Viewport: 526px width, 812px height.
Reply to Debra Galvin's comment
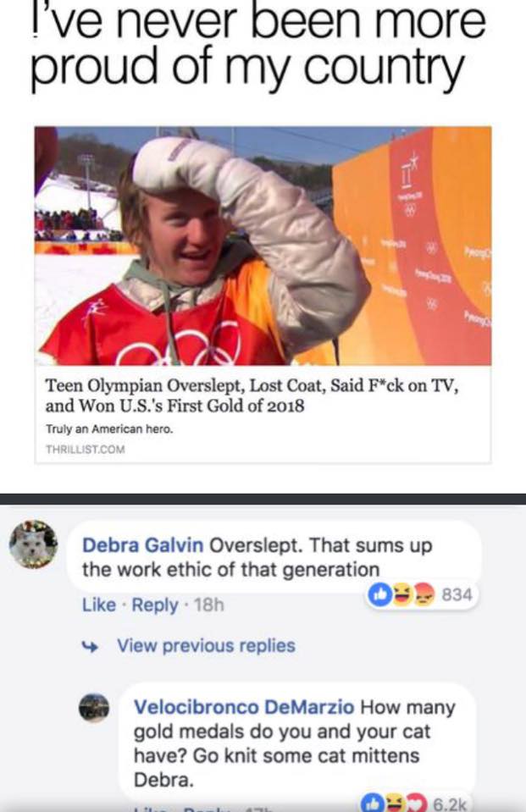click(154, 605)
